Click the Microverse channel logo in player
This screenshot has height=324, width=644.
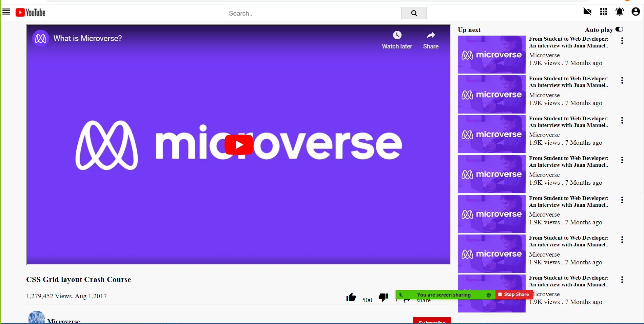click(x=41, y=38)
